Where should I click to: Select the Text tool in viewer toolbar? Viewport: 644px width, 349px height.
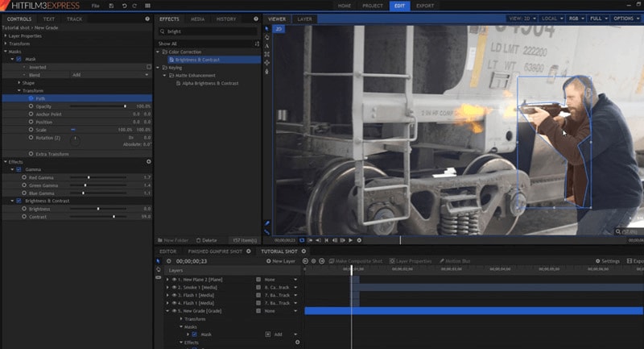(x=267, y=45)
